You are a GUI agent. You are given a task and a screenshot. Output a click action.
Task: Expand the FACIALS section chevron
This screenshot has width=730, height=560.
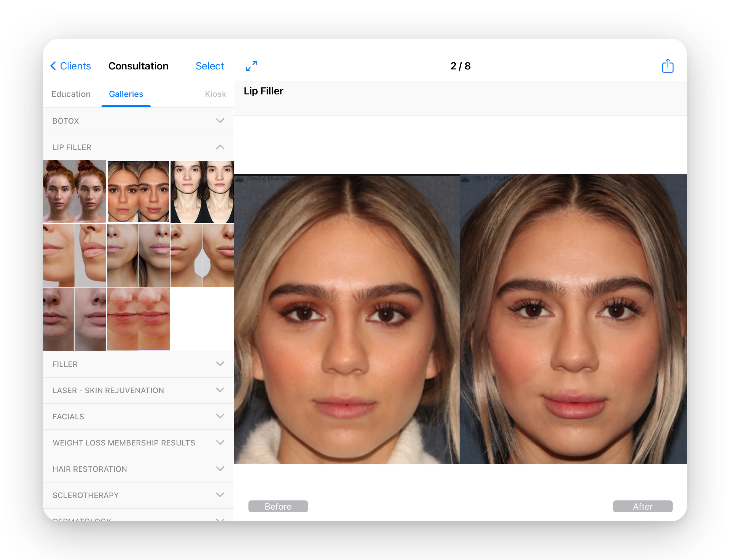pyautogui.click(x=220, y=416)
